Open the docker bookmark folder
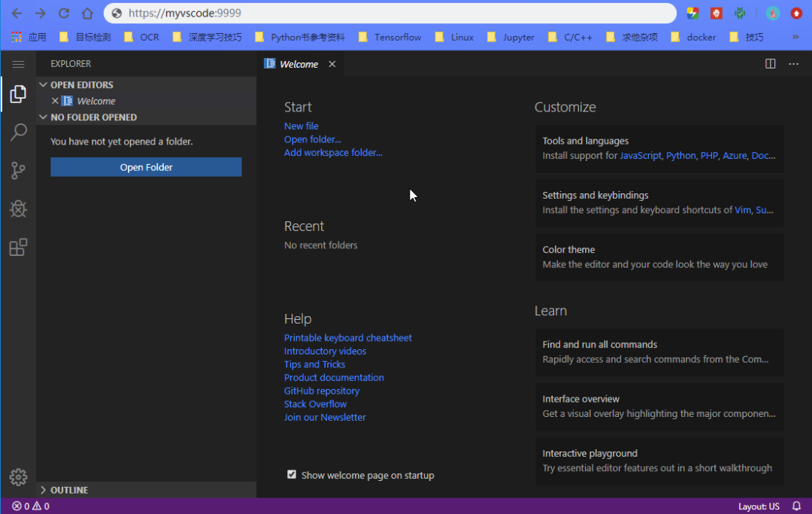 693,38
